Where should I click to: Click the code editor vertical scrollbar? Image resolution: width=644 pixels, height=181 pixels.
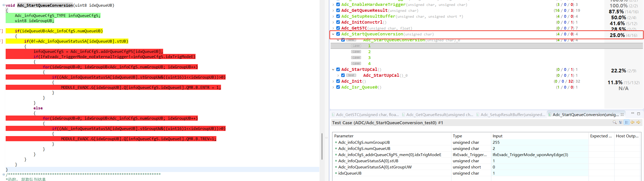point(322,146)
